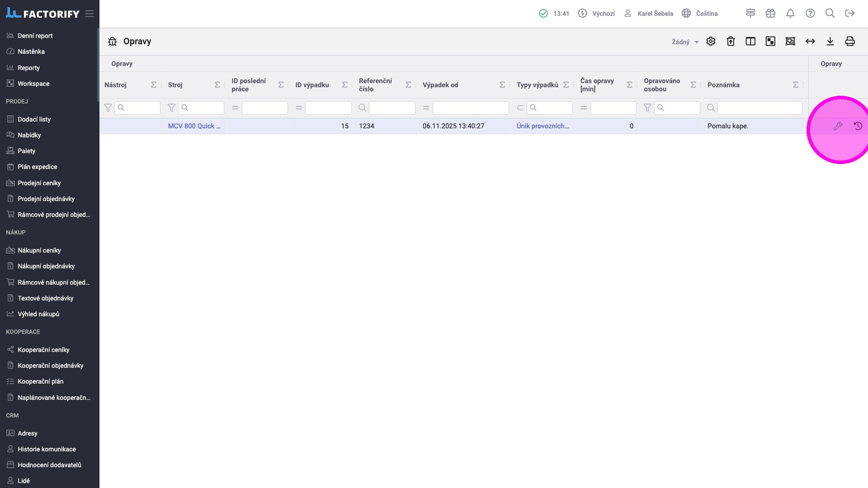
Task: Toggle the hamburger sidebar menu
Action: 90,14
